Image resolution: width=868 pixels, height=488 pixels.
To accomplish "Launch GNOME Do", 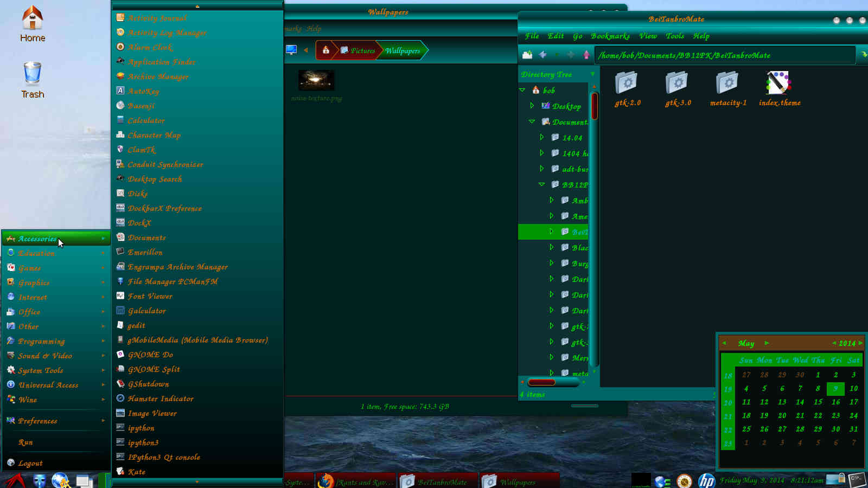I will point(197,355).
